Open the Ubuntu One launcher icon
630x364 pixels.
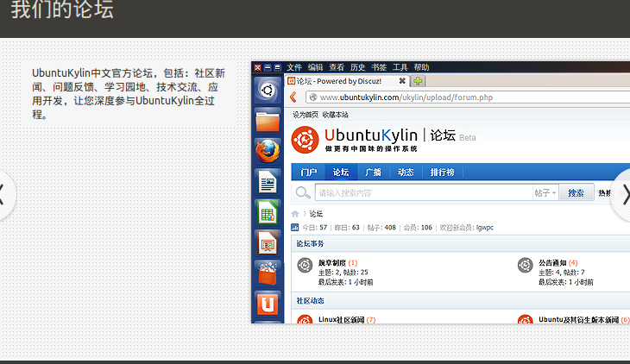pos(268,304)
